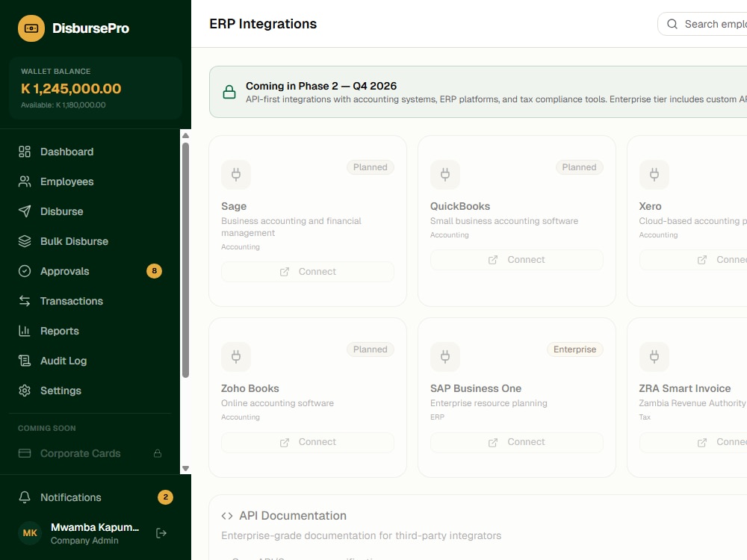Click the Coming in Phase 2 — Q4 2026 heading

click(x=321, y=86)
